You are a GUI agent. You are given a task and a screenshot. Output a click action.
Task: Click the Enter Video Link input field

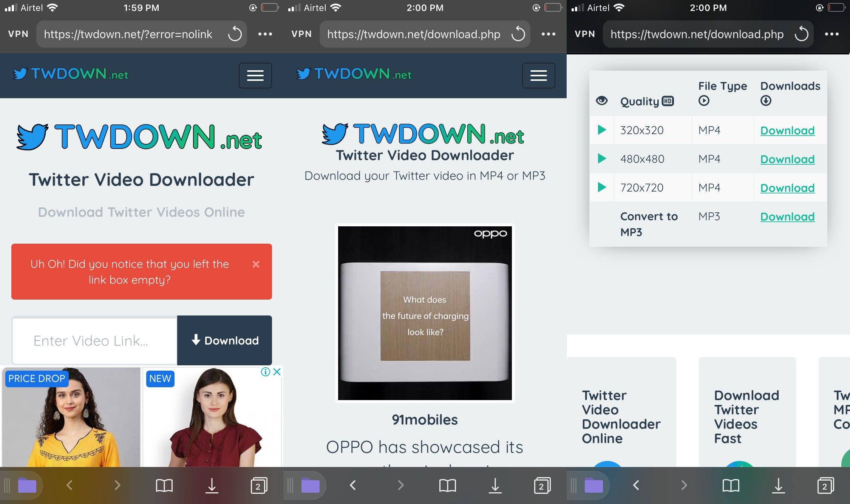coord(93,340)
